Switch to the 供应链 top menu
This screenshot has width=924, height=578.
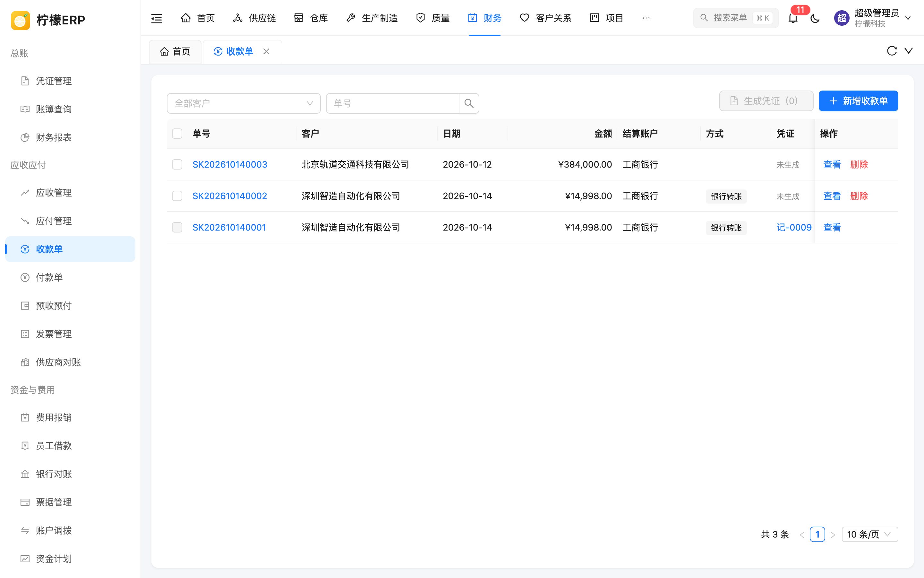254,18
